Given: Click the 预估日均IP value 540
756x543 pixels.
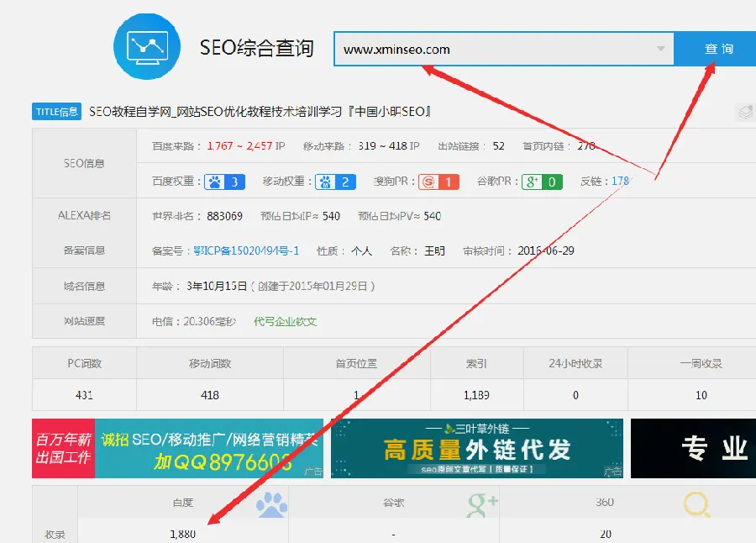Looking at the screenshot, I should tap(331, 216).
